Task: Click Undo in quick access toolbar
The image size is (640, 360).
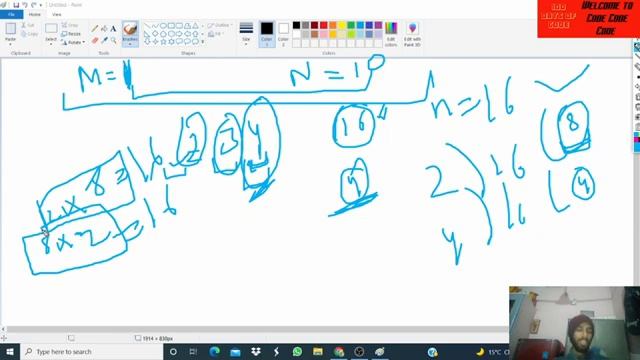Action: [x=25, y=5]
